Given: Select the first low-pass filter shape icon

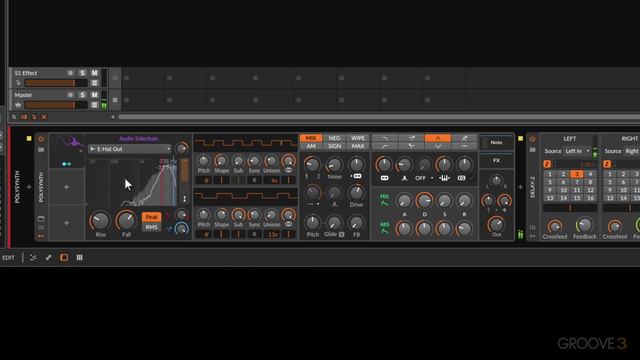Looking at the screenshot, I should click(385, 138).
